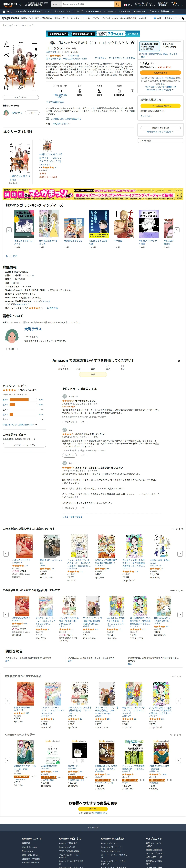The width and height of the screenshot is (186, 868).
Task: Click next arrow in Kindle本のベストセラー carousel
Action: coord(178,761)
